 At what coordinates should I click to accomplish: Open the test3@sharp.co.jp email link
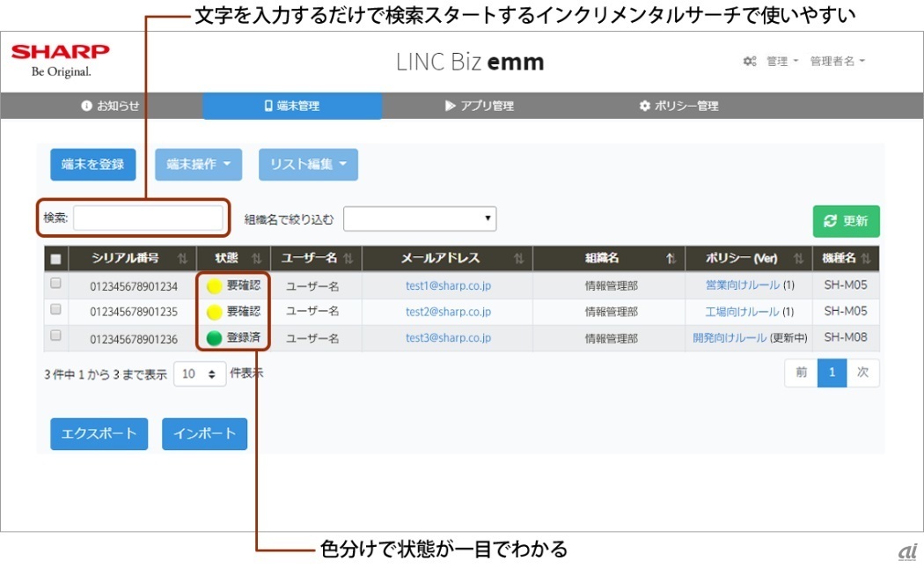448,337
